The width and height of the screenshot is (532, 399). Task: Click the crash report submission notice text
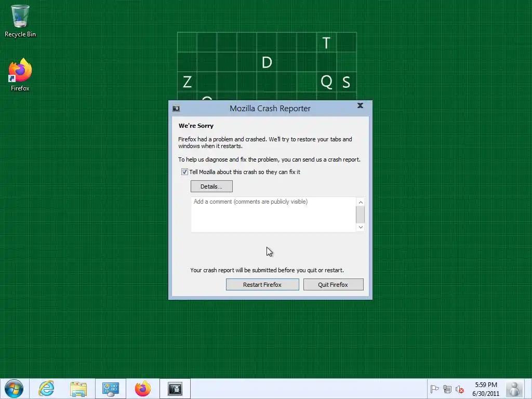click(267, 270)
